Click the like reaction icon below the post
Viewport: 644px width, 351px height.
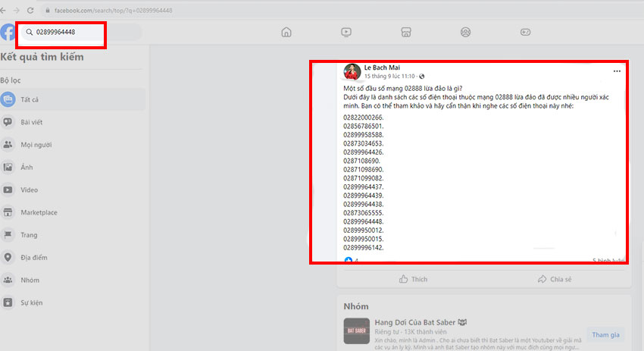(349, 260)
